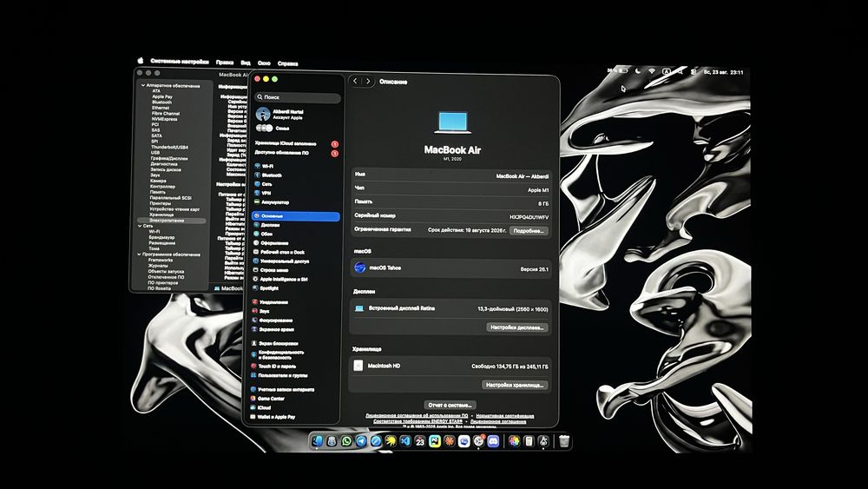This screenshot has width=868, height=489.
Task: Open Game Center settings
Action: [267, 398]
